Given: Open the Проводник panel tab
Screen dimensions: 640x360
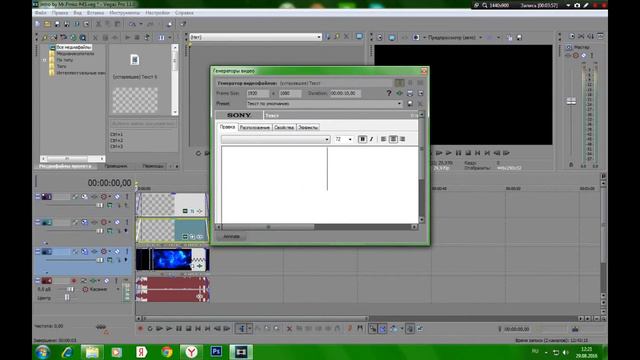Looking at the screenshot, I should [116, 166].
